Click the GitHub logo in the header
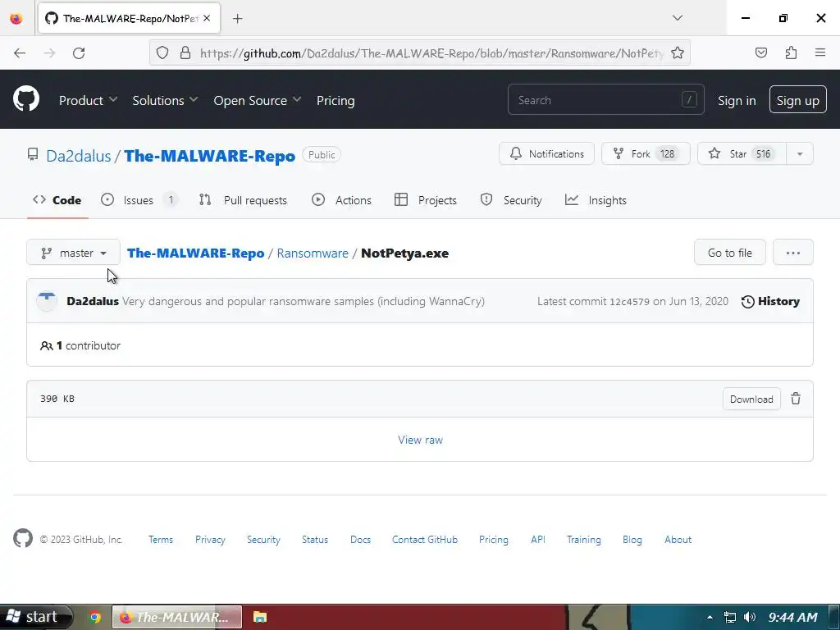This screenshot has width=840, height=630. click(26, 99)
